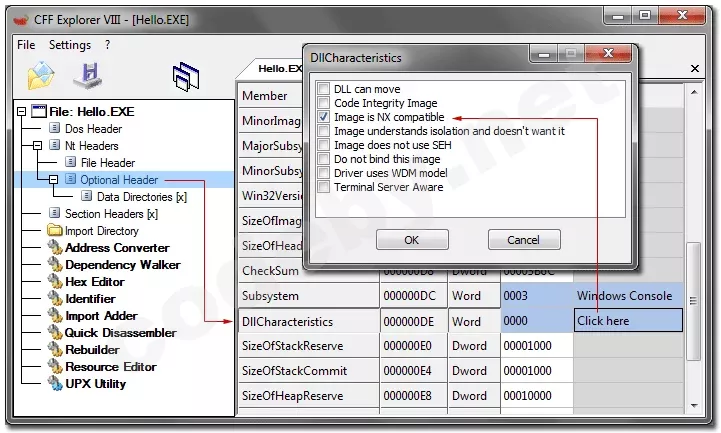Click the Hex Editor tool icon
Image resolution: width=721 pixels, height=433 pixels.
click(x=55, y=281)
